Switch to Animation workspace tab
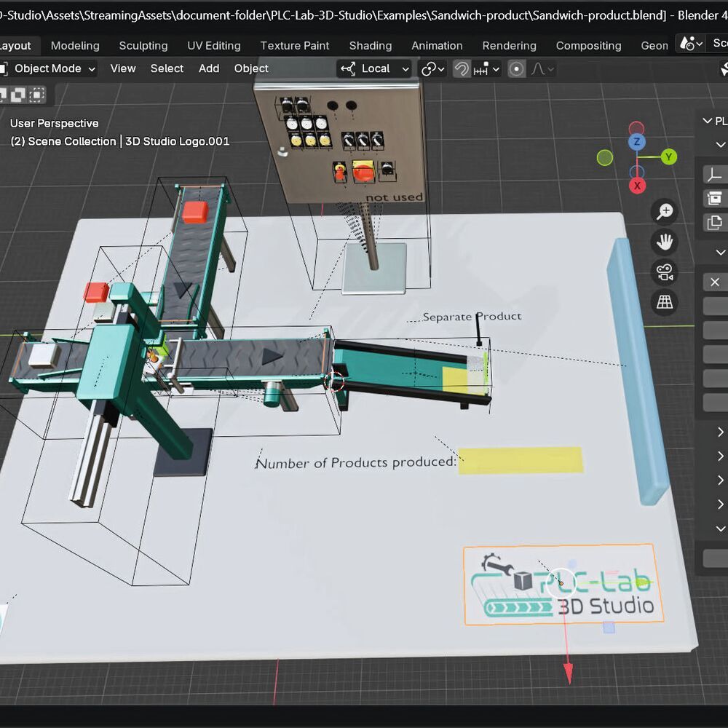728x728 pixels. [x=437, y=45]
